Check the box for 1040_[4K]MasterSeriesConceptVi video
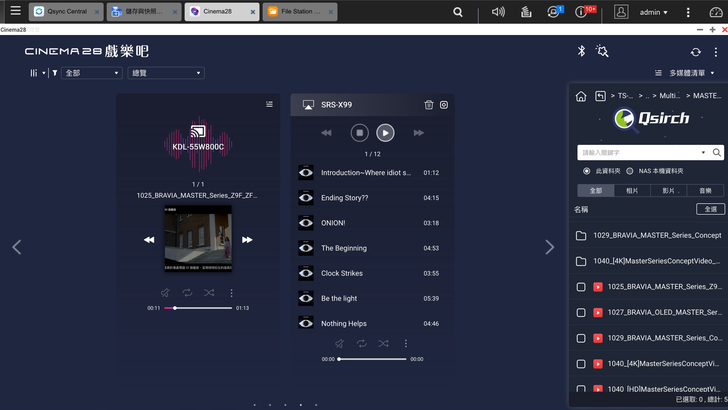The width and height of the screenshot is (728, 410). [581, 364]
